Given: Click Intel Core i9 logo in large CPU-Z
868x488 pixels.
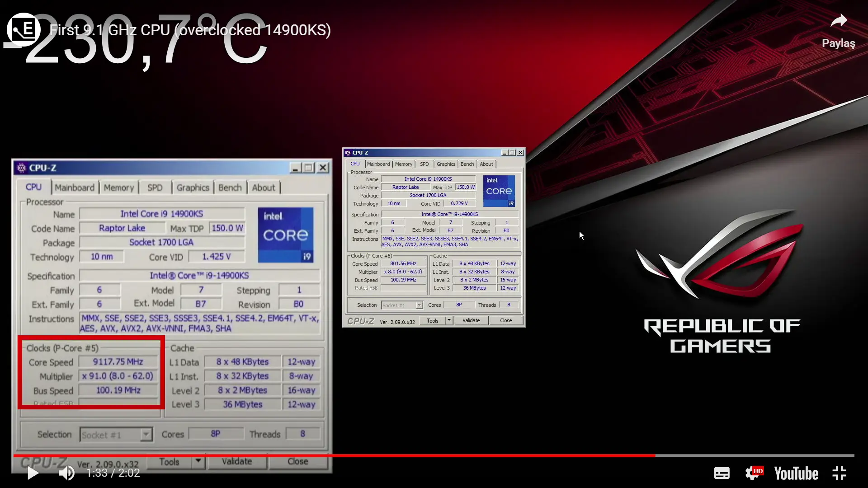Looking at the screenshot, I should tap(286, 235).
